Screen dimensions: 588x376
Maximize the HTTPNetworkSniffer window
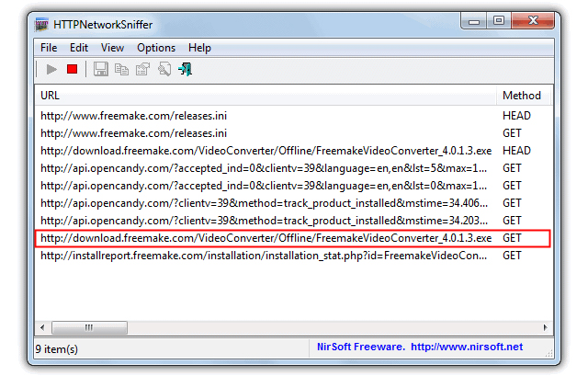click(499, 21)
